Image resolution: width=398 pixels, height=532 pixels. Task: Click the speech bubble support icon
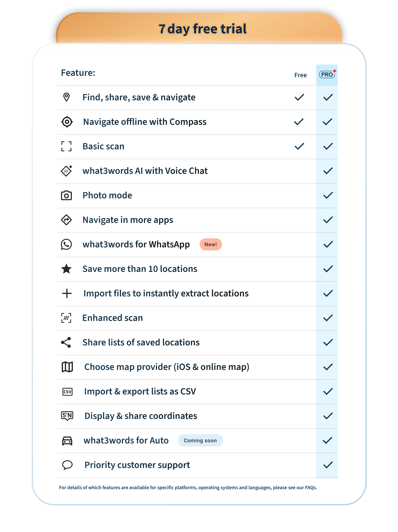67,465
